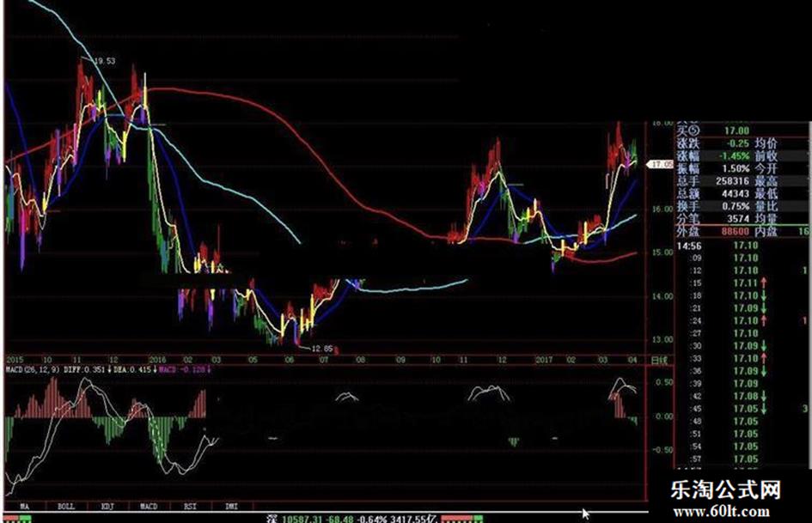
Task: Click the 总额 44343 row
Action: click(713, 193)
